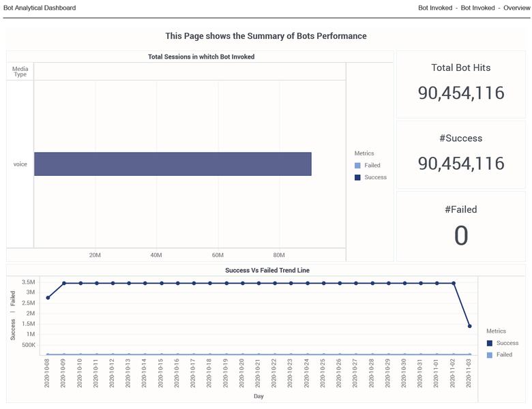Click the 40M axis label
This screenshot has width=532, height=409.
coord(156,255)
